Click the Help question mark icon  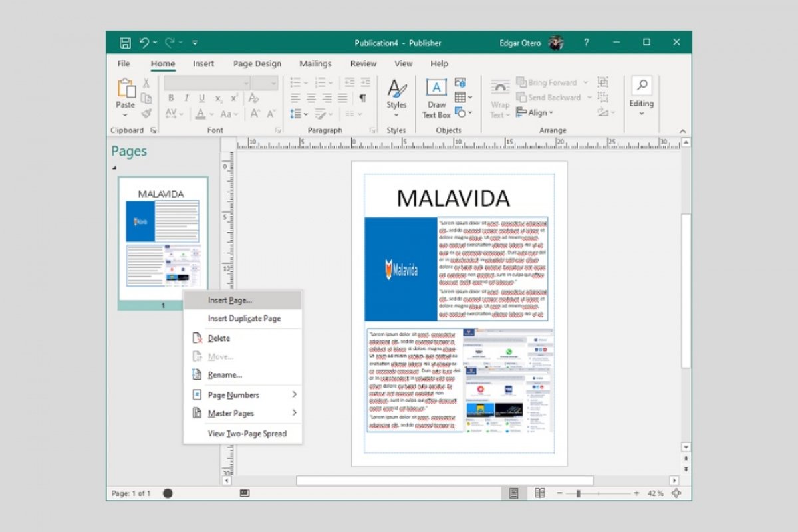pyautogui.click(x=586, y=43)
